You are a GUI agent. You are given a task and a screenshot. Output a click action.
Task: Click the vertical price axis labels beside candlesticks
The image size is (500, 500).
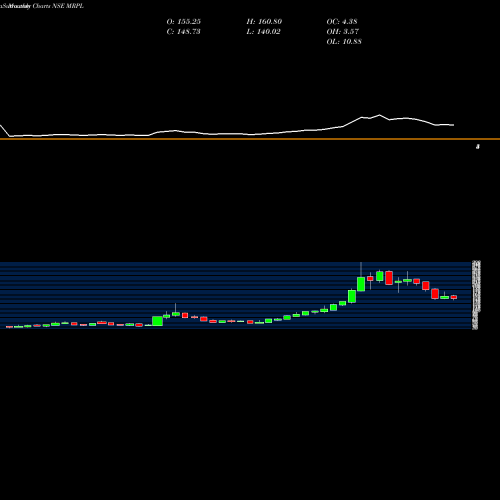tap(476, 295)
